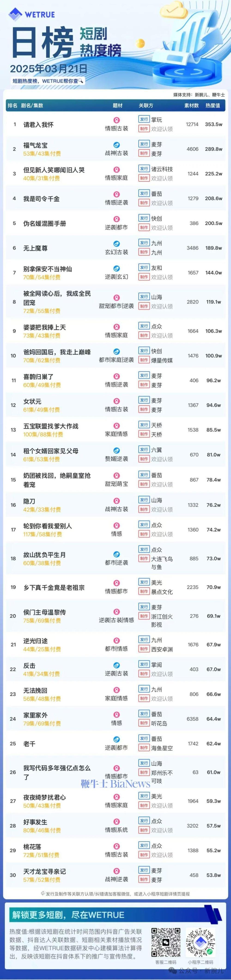The image size is (231, 980).
Task: Open the drama title 乡下真千金竟是老祖宗
Action: (54, 587)
